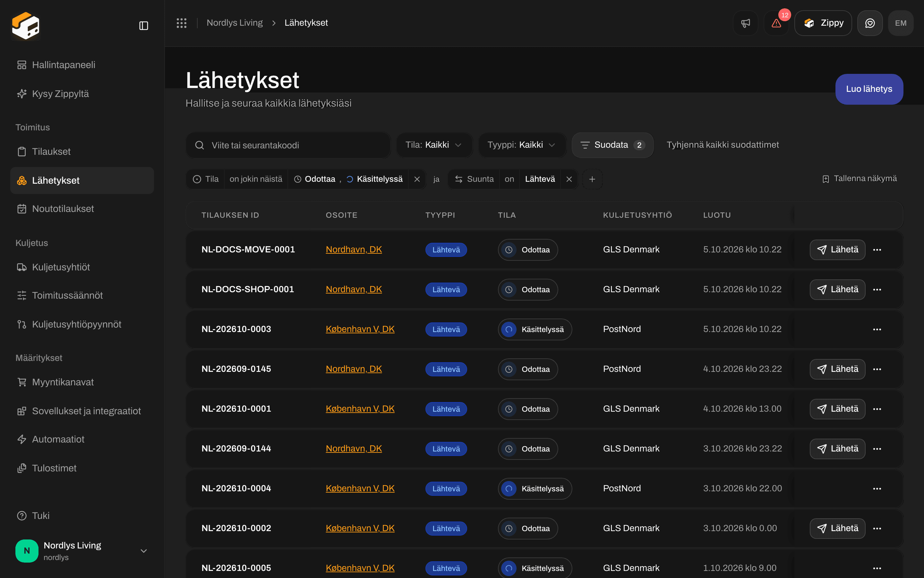Click Lähetä for NL-202610-0002
Screen dimensions: 924x578
click(x=837, y=528)
